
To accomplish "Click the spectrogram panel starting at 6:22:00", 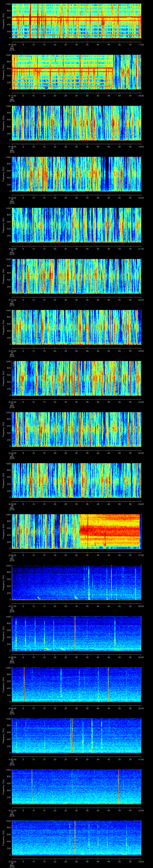I will tap(76, 327).
